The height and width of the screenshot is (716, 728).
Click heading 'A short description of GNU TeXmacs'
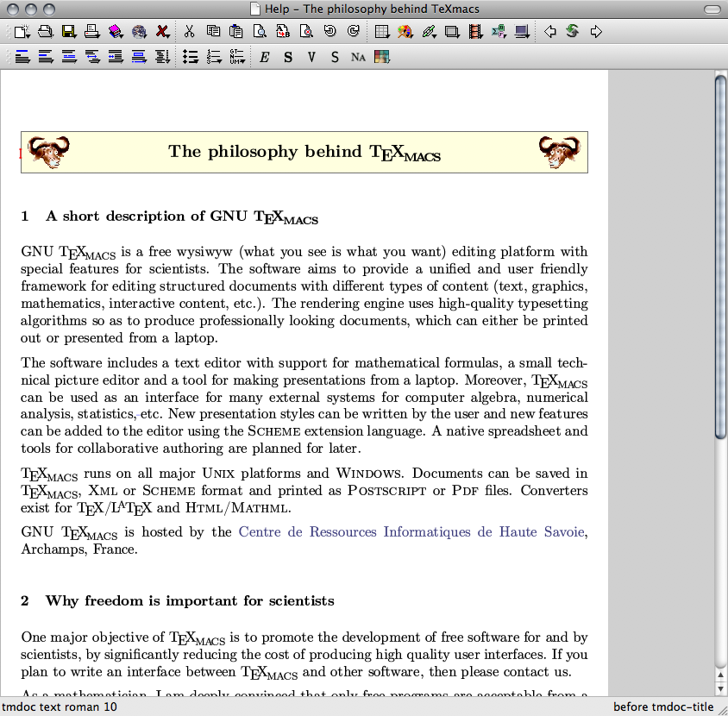pyautogui.click(x=182, y=217)
